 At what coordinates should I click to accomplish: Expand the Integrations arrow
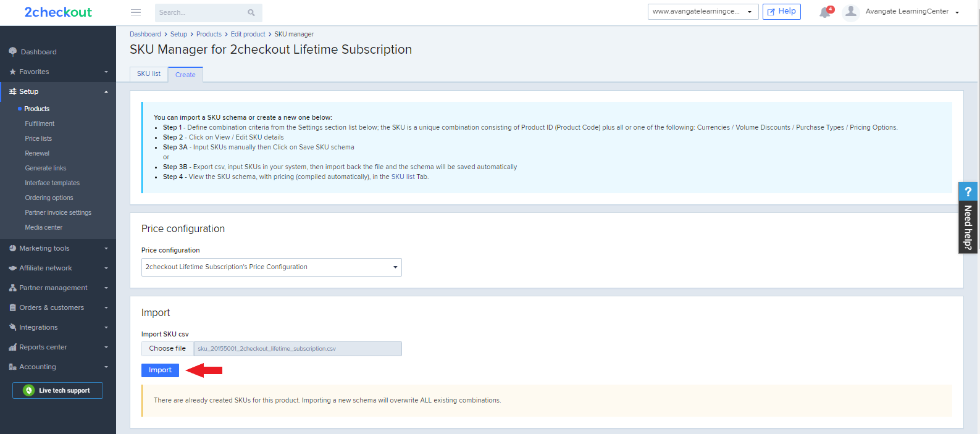click(106, 328)
